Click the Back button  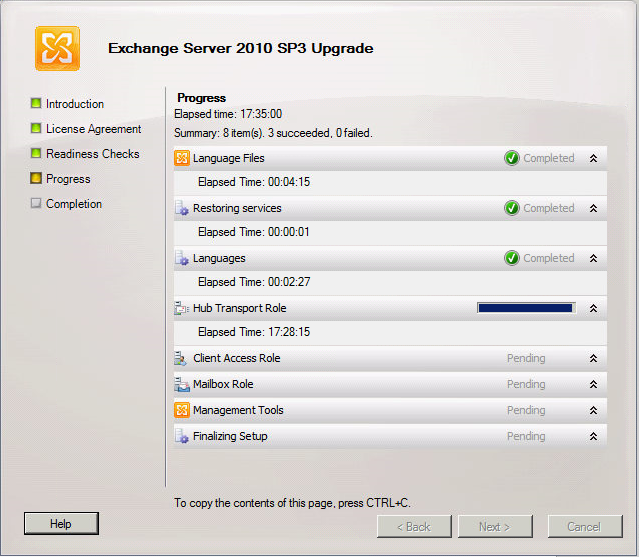[x=414, y=527]
